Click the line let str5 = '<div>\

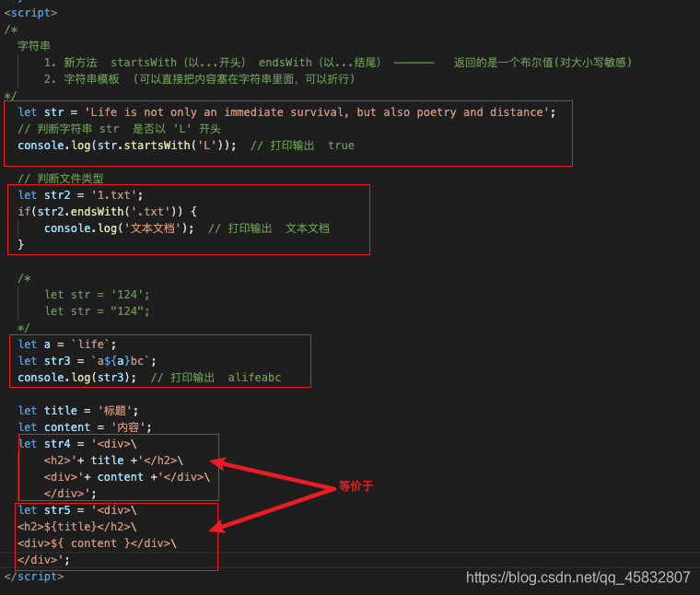(x=77, y=509)
